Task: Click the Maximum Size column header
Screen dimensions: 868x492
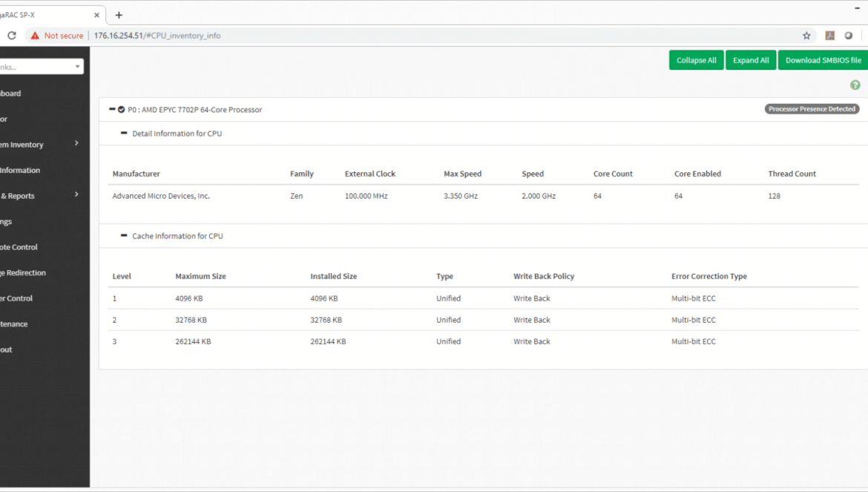Action: [x=200, y=276]
